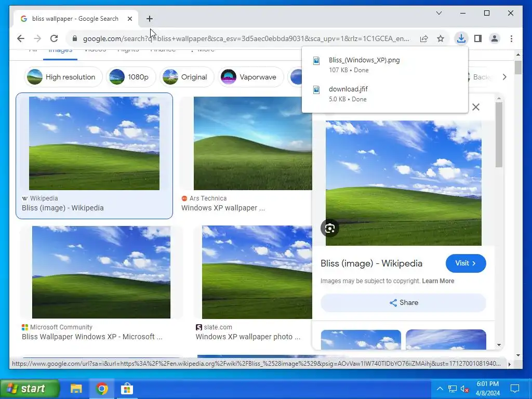
Task: Open download.jfif download entry
Action: click(385, 94)
